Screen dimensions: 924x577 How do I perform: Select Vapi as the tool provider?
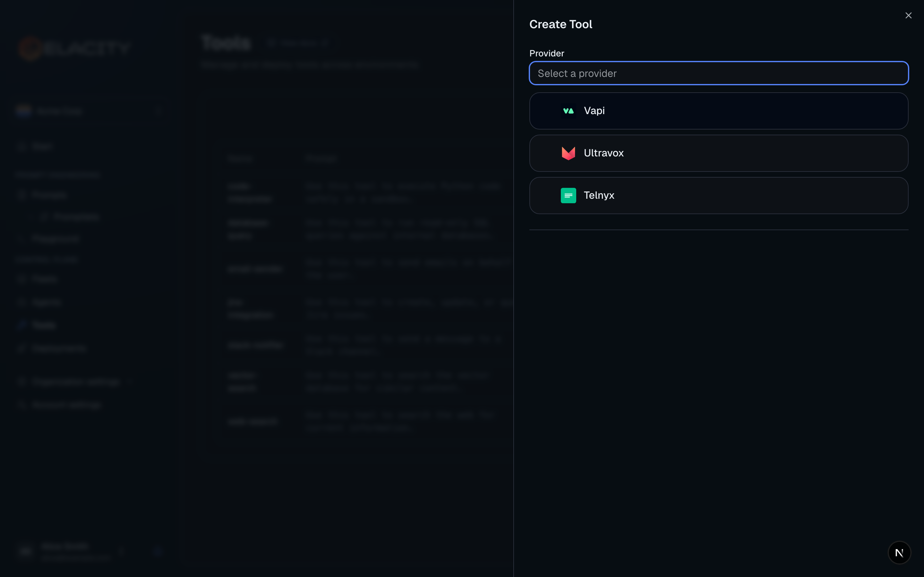(718, 111)
